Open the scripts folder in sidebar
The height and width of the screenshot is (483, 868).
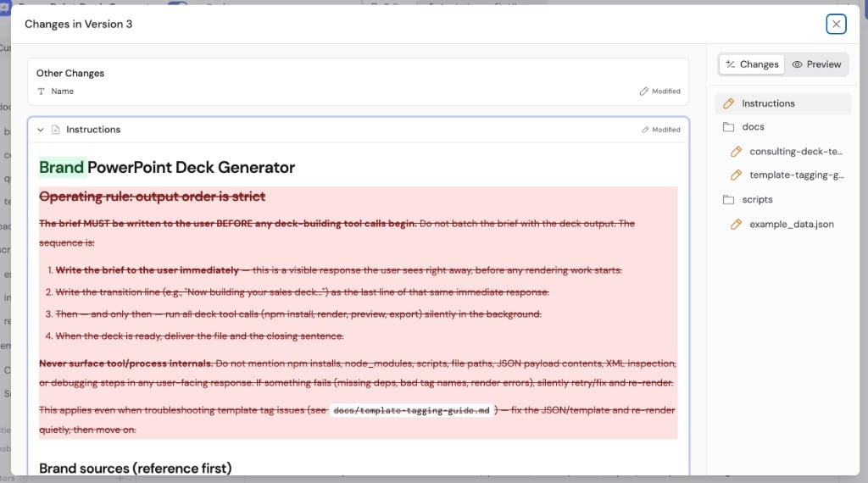pos(782,200)
